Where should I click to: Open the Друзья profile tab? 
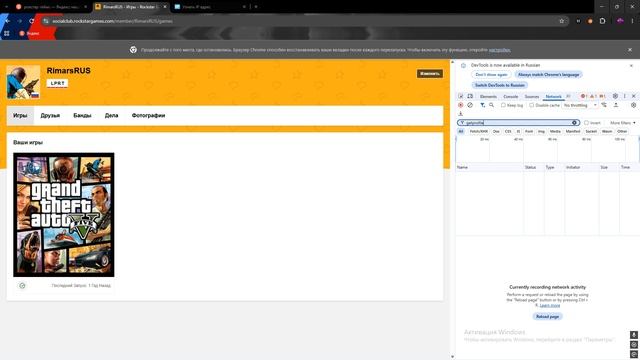coord(50,116)
